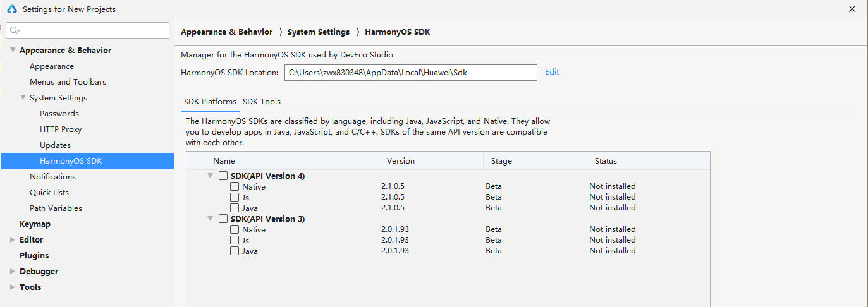The width and height of the screenshot is (868, 307).
Task: Select the SDK Platforms tab
Action: [x=210, y=102]
